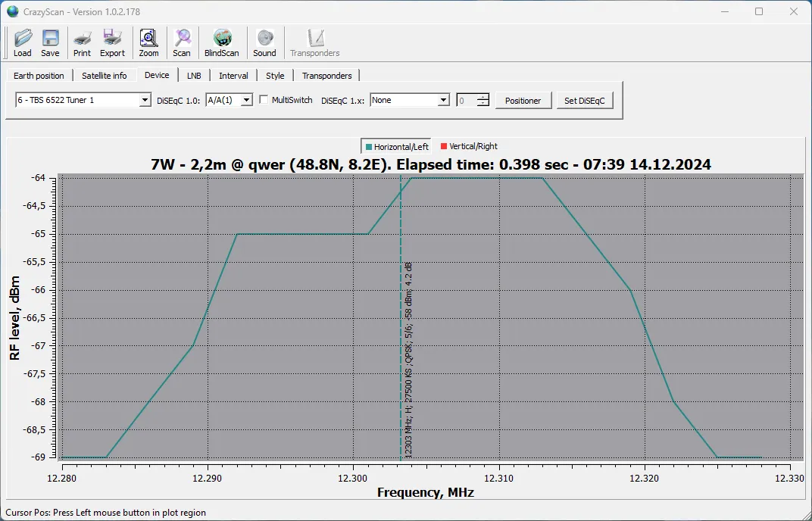Screen dimensions: 812x521
Task: Export the spectrum data
Action: click(x=112, y=43)
